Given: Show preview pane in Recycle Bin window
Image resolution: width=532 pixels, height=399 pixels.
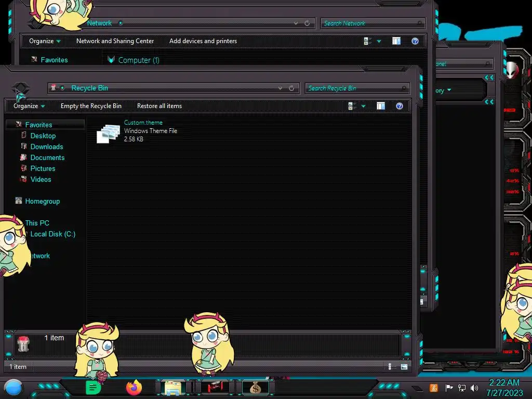Looking at the screenshot, I should (381, 106).
